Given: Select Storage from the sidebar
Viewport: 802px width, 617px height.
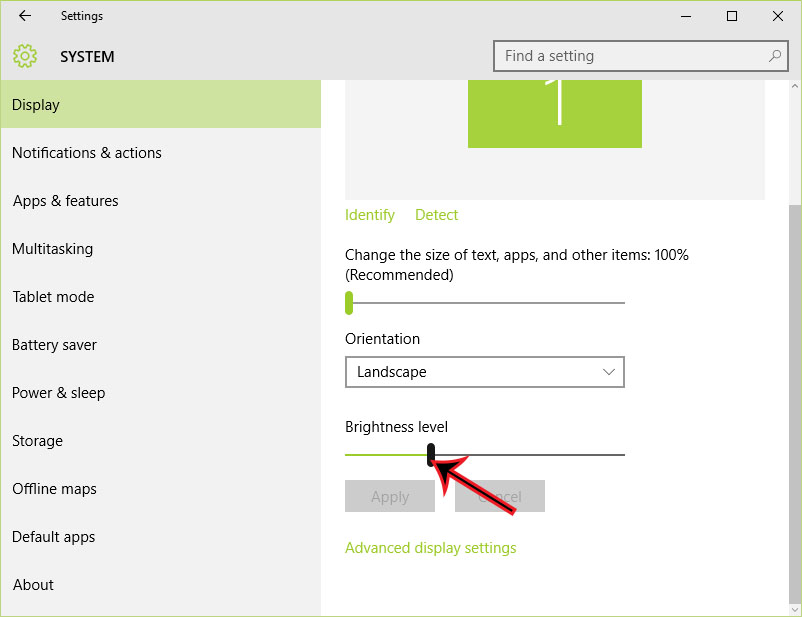Looking at the screenshot, I should tap(37, 440).
